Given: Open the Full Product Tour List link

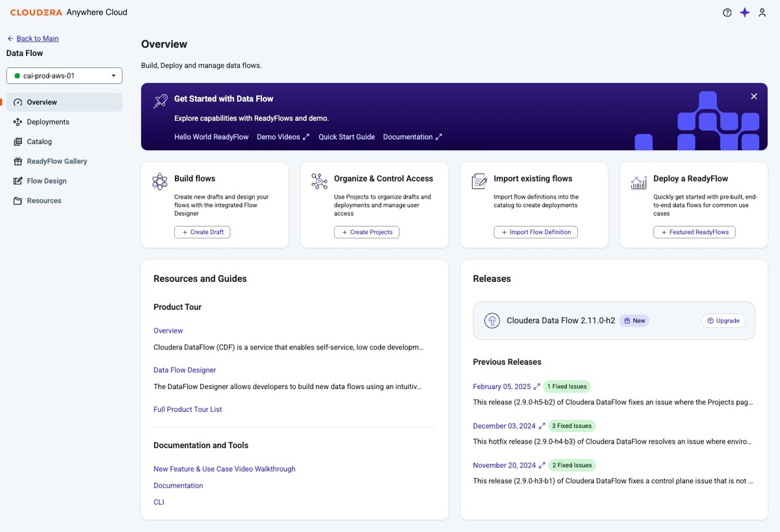Looking at the screenshot, I should tap(188, 409).
